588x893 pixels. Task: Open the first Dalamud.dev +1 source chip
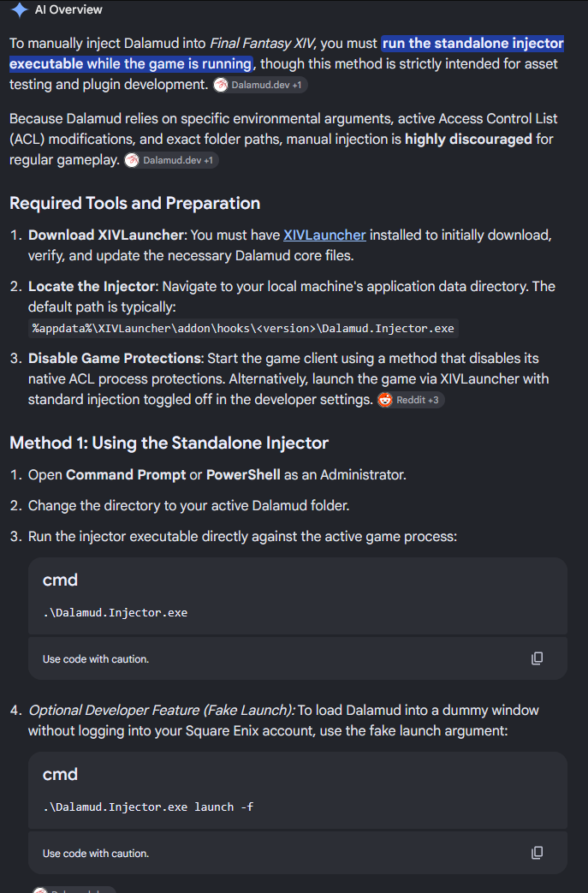click(261, 85)
